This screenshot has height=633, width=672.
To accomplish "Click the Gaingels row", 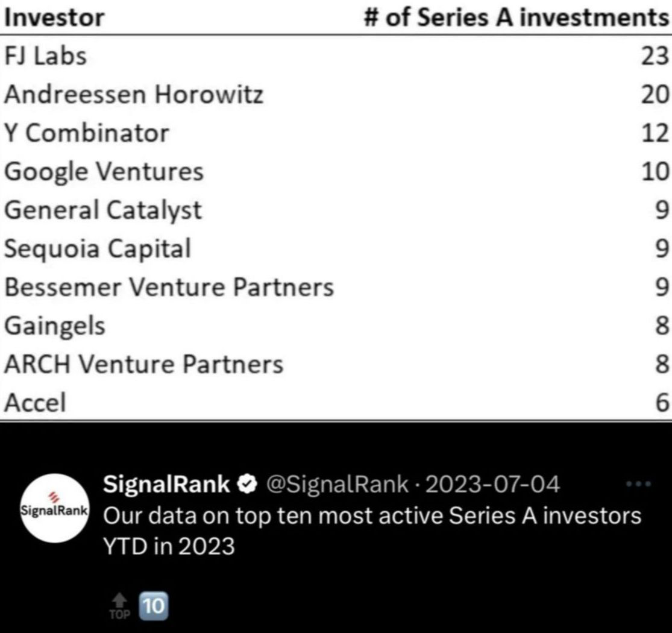I will coord(336,326).
